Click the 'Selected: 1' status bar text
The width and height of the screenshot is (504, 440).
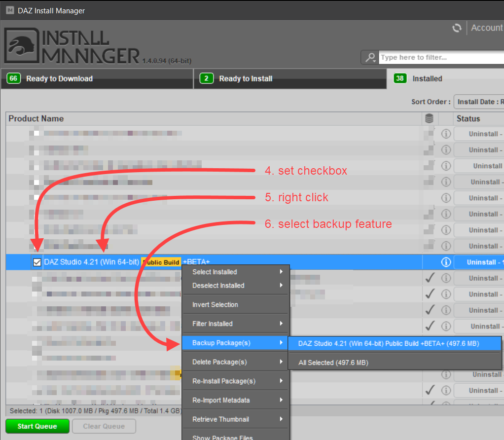pos(96,411)
